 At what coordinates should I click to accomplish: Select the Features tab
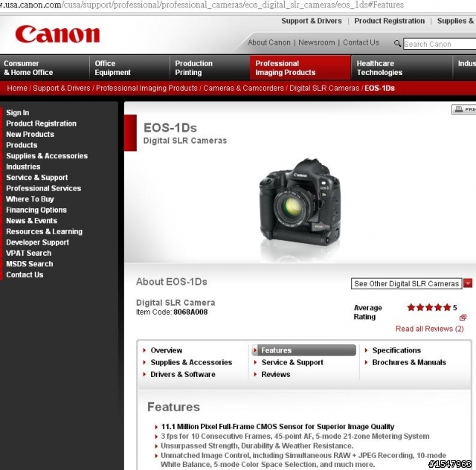pos(304,350)
